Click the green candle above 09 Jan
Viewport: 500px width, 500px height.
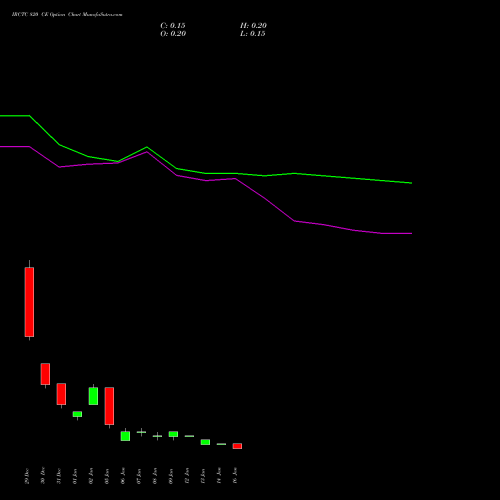173,434
